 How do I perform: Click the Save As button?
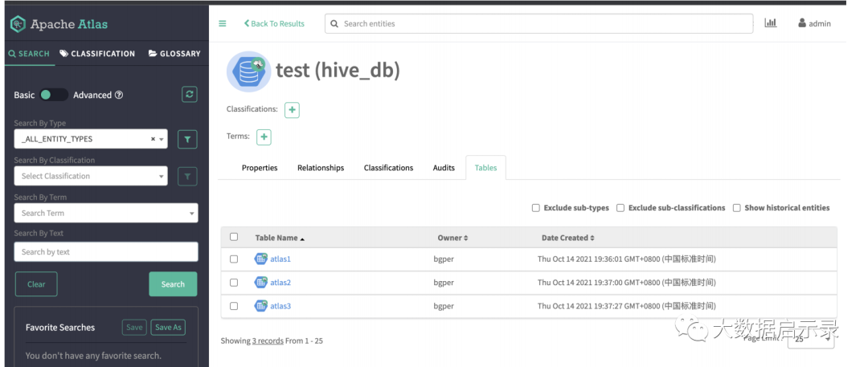[168, 327]
